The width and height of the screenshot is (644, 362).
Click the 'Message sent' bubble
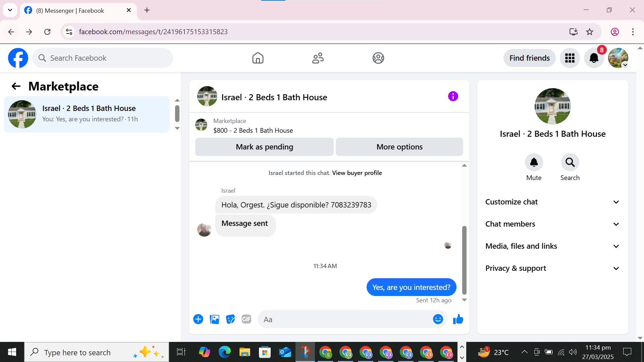(x=246, y=225)
